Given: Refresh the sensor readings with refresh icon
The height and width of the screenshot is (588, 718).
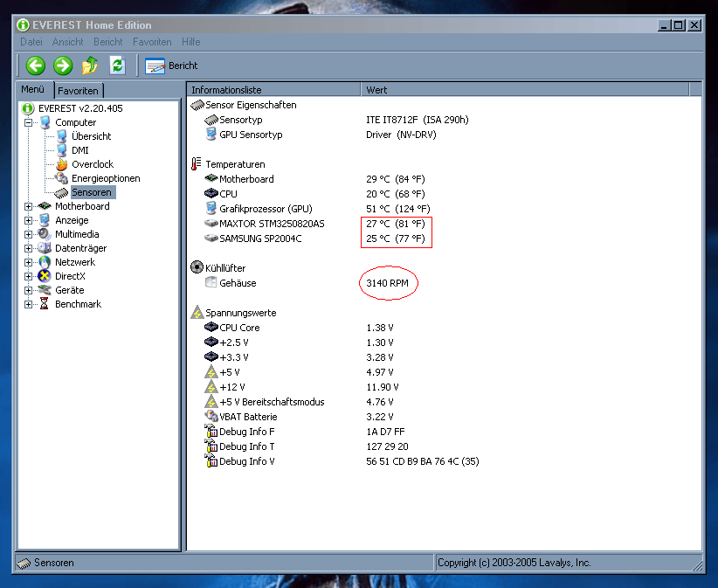Looking at the screenshot, I should click(118, 66).
